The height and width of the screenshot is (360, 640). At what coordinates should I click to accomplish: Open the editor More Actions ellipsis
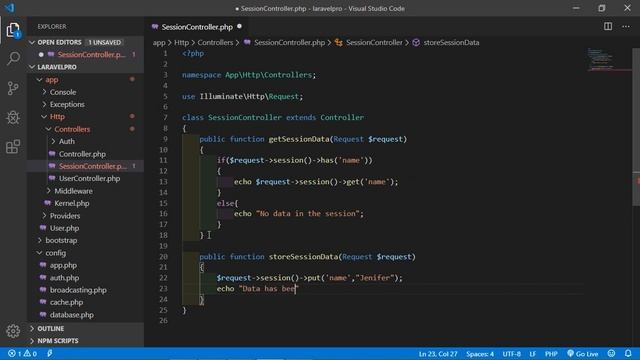point(626,27)
